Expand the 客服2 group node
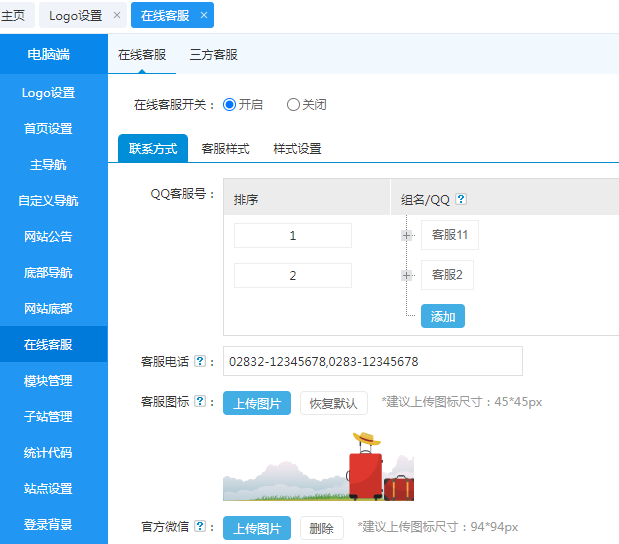 [407, 275]
